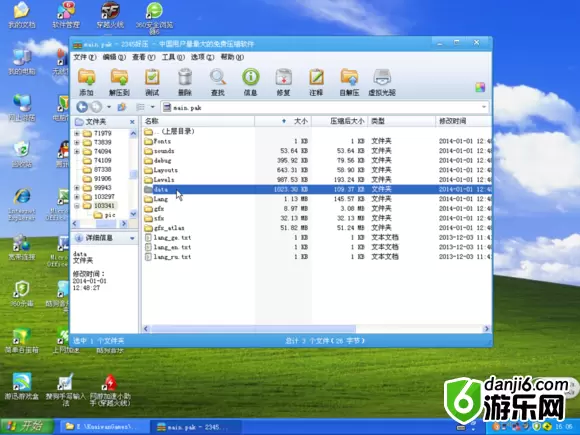The width and height of the screenshot is (580, 435).
Task: Select the 360安全浏览器6 desktop icon
Action: (154, 18)
